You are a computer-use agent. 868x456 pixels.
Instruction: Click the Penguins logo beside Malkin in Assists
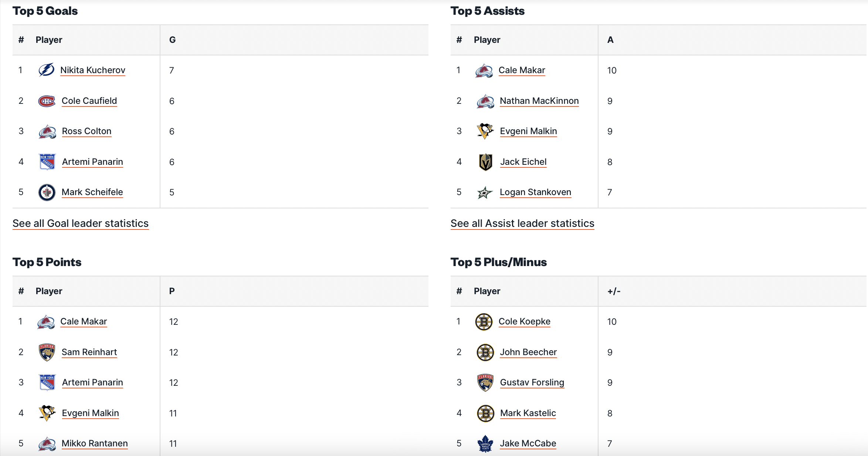click(x=485, y=131)
